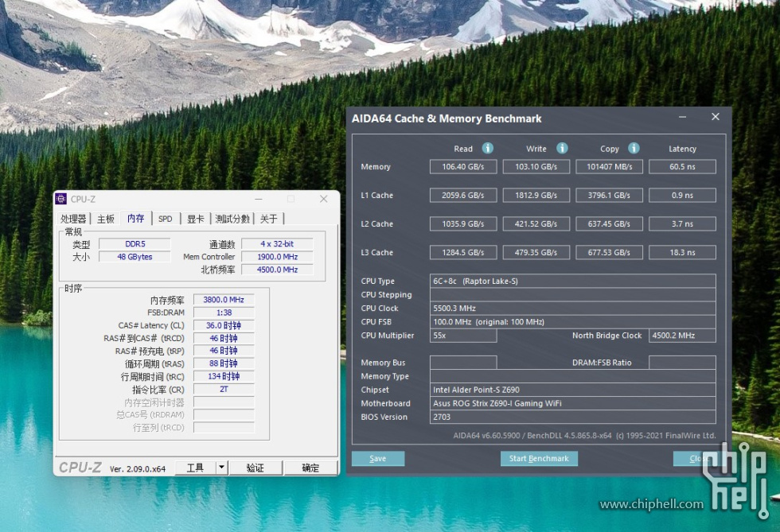Click L1 Cache Read value 2059.6 GB/s
780x532 pixels.
tap(463, 196)
